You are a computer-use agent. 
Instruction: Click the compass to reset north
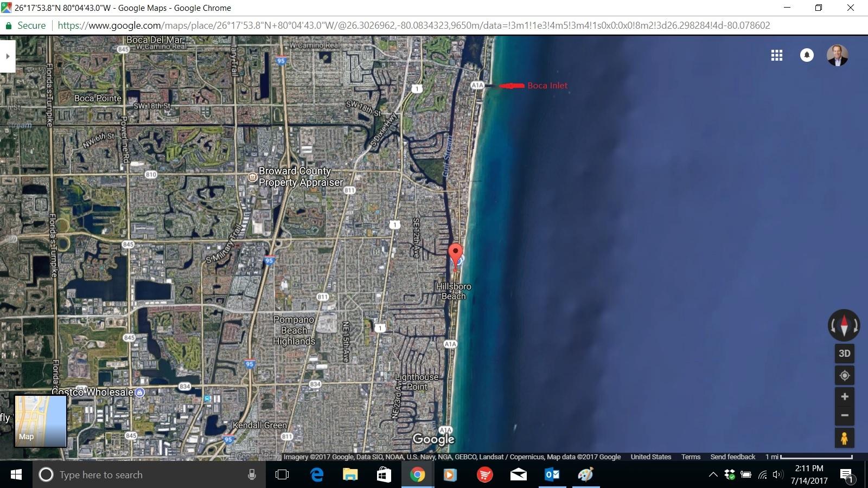click(x=844, y=325)
